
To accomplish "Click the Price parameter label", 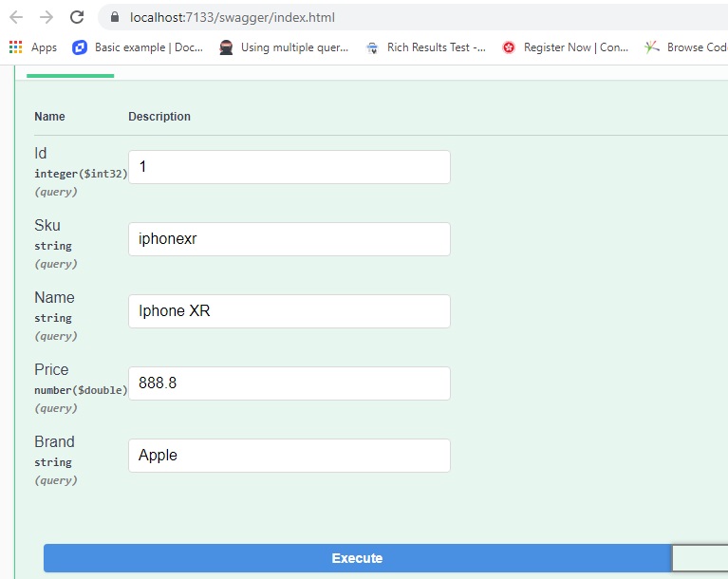I will pos(51,369).
